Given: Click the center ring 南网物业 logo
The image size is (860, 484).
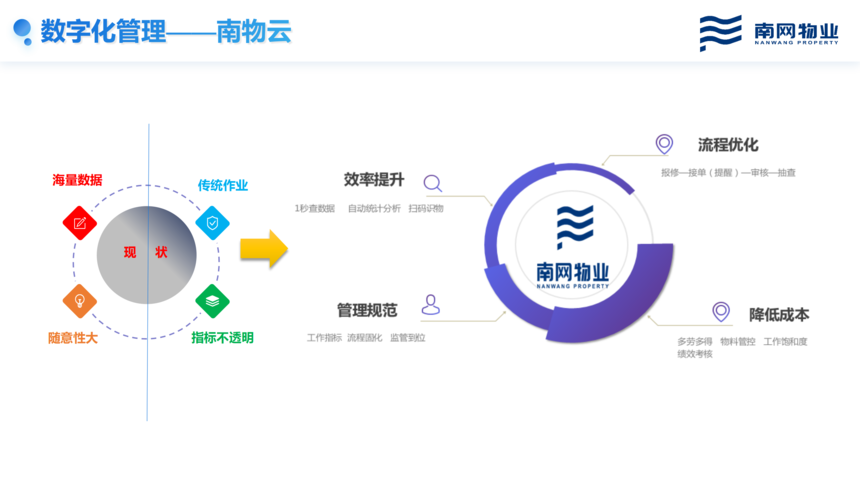Looking at the screenshot, I should pos(573,247).
